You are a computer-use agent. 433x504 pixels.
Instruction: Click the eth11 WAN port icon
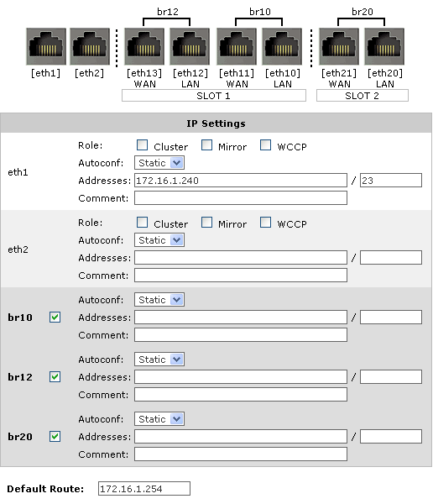[x=237, y=46]
